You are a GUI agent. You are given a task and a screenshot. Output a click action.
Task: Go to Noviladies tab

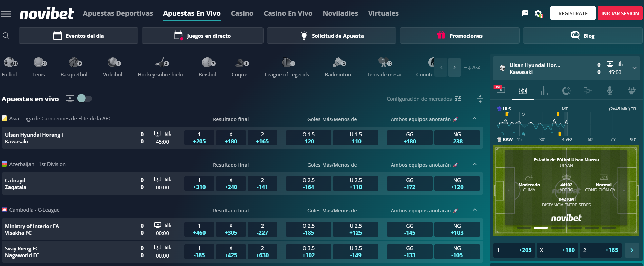340,13
